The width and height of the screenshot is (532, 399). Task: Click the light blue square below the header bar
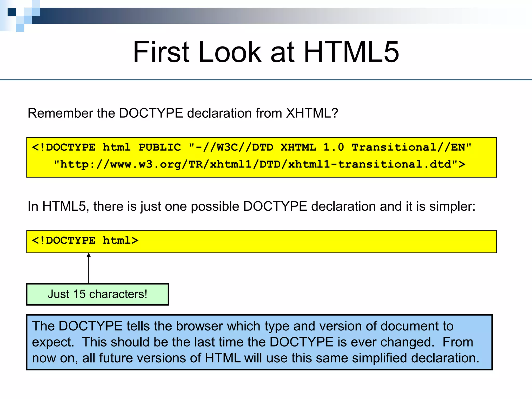(20, 28)
